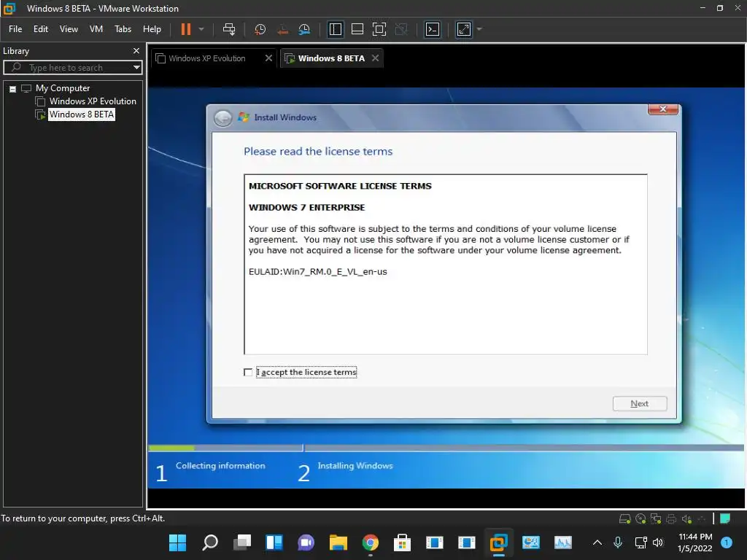Click the stretch guest display icon
The width and height of the screenshot is (747, 560).
(x=463, y=29)
